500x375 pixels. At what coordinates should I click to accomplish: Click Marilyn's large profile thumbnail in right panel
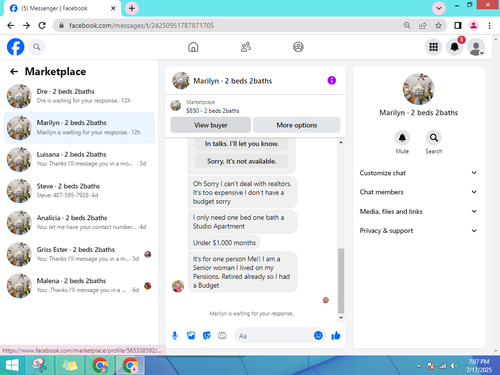coord(418,89)
